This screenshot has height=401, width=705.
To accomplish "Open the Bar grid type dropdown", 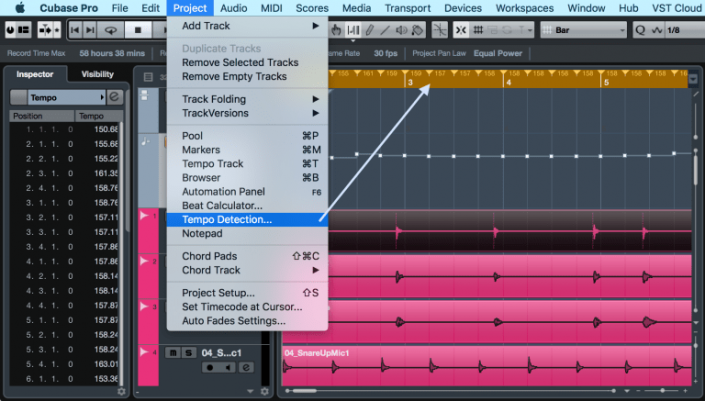I will (x=583, y=30).
